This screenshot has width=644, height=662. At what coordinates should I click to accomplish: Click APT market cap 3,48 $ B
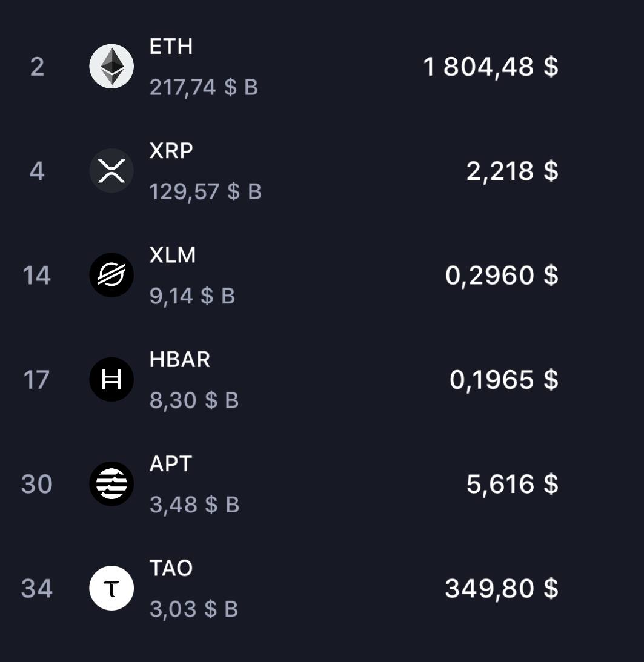[194, 504]
